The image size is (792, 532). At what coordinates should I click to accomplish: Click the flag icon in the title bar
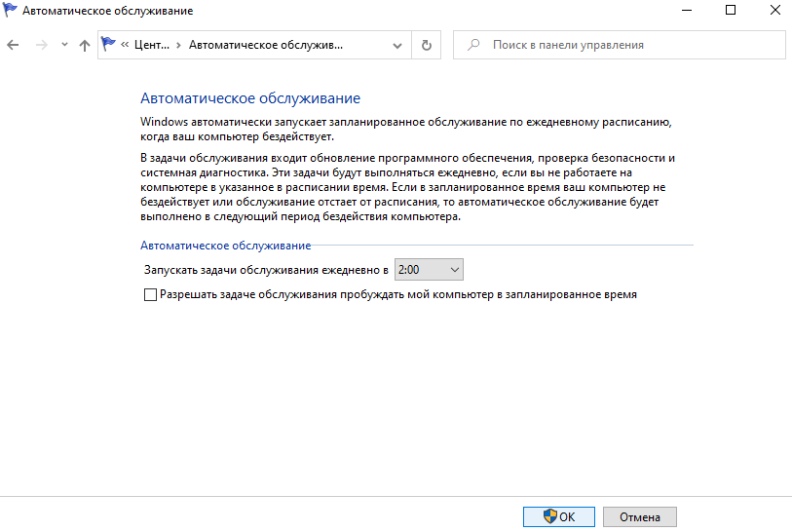point(12,11)
